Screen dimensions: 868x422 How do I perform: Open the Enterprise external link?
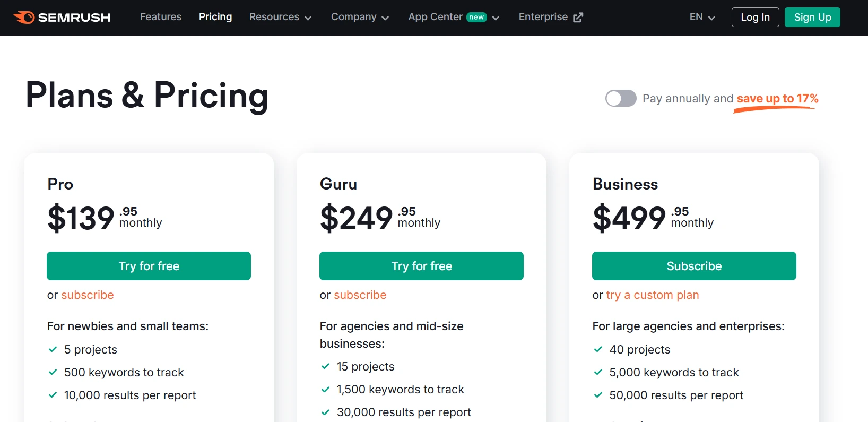point(551,17)
